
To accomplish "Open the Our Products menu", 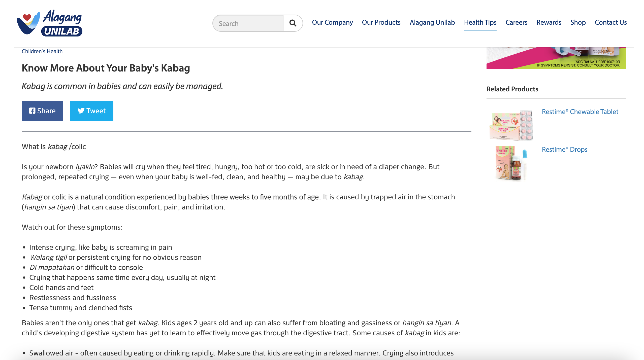I will tap(381, 22).
